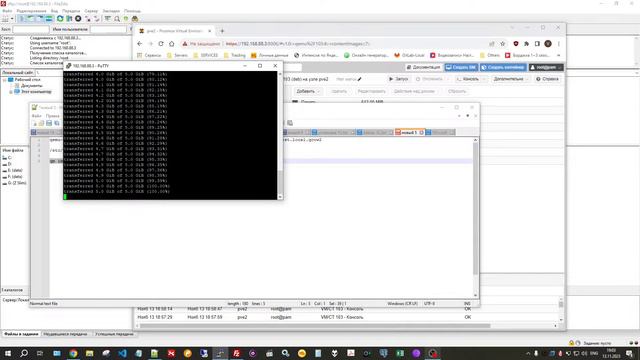Open Proxmox Дополнительно dropdown
Image resolution: width=640 pixels, height=360 pixels.
pos(511,79)
